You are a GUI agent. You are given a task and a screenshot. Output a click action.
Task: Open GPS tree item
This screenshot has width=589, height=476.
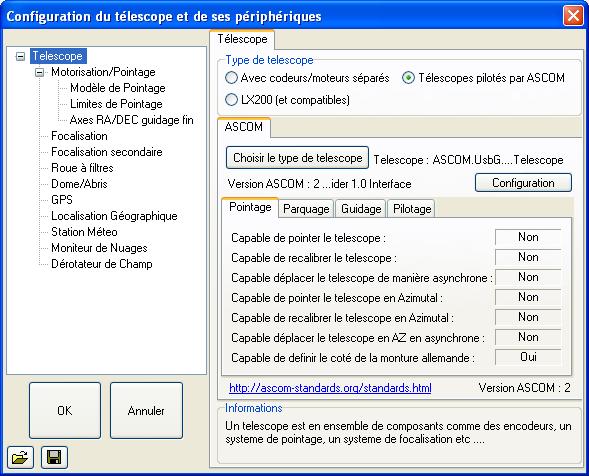pos(62,200)
